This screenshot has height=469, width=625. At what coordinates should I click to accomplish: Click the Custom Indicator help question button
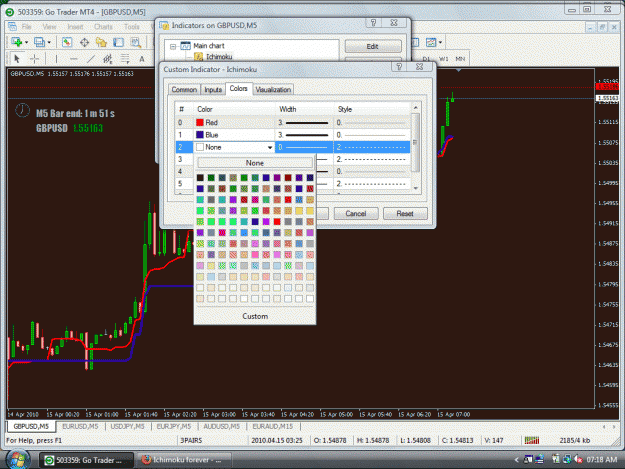click(399, 67)
